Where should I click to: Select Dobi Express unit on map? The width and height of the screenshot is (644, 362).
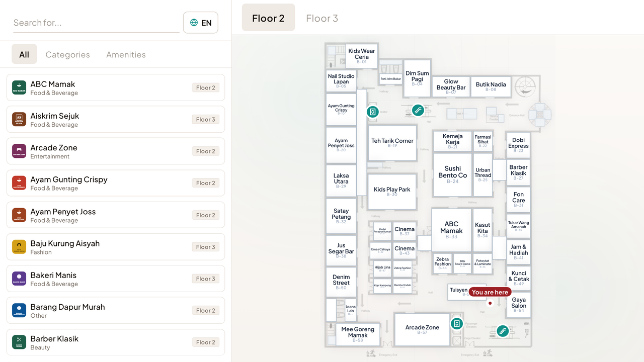tap(518, 145)
